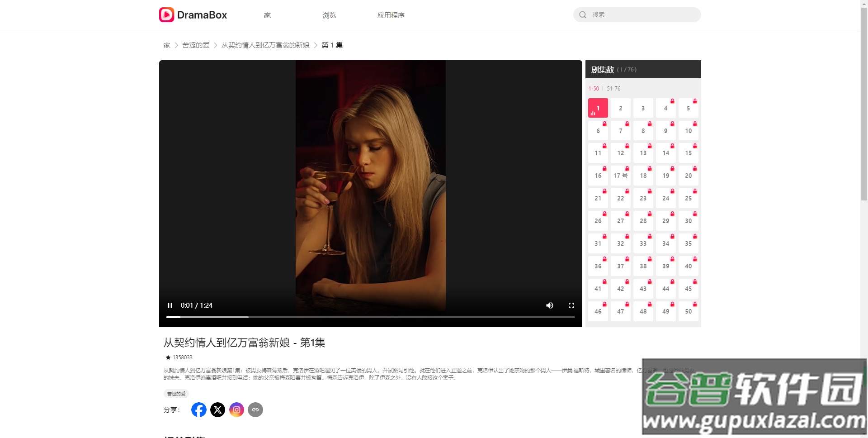Viewport: 868px width, 438px height.
Task: Click the video progress bar
Action: click(x=371, y=317)
